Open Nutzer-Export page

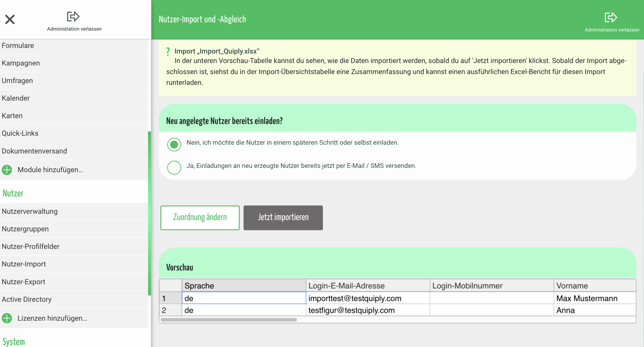[74, 282]
